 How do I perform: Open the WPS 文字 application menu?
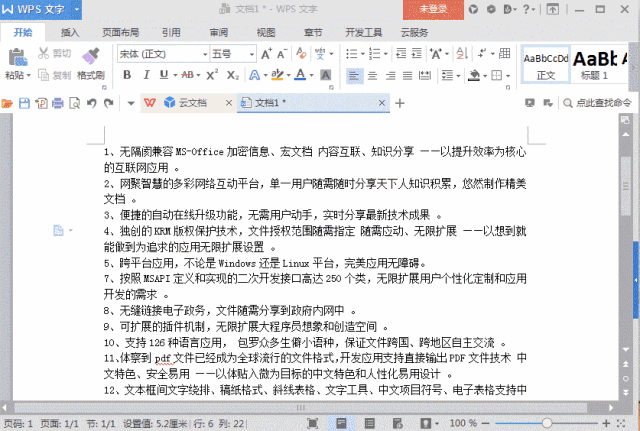tap(41, 9)
